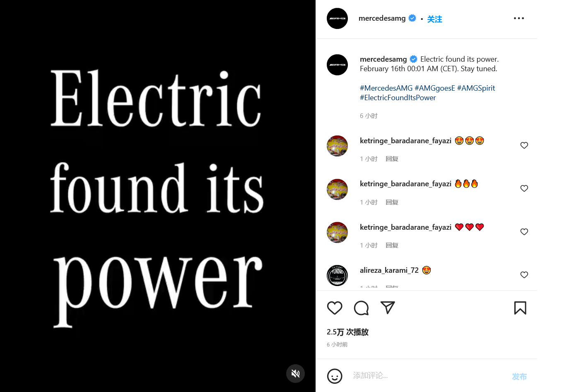
Task: Share the post with the paper plane icon
Action: click(388, 308)
